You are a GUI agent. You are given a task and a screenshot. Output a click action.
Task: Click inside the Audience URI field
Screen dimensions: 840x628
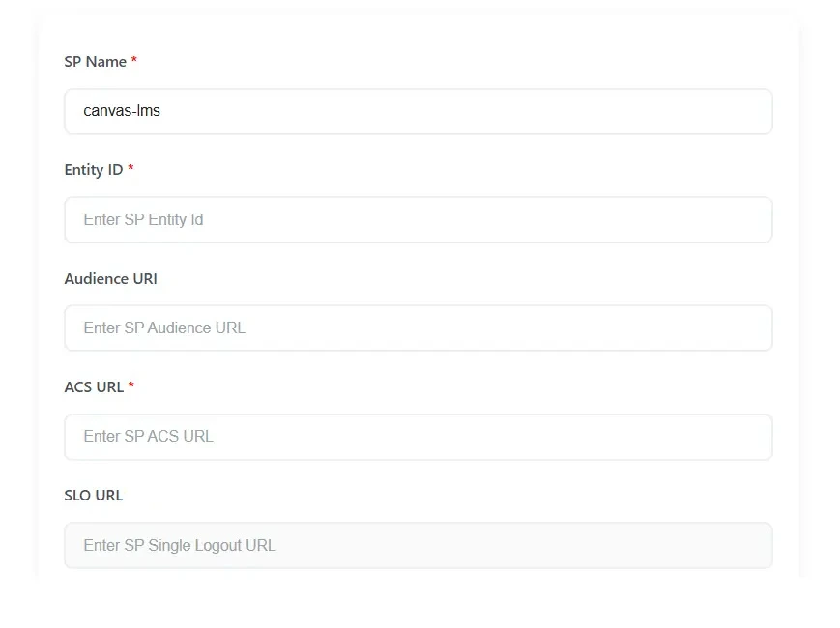(x=418, y=328)
